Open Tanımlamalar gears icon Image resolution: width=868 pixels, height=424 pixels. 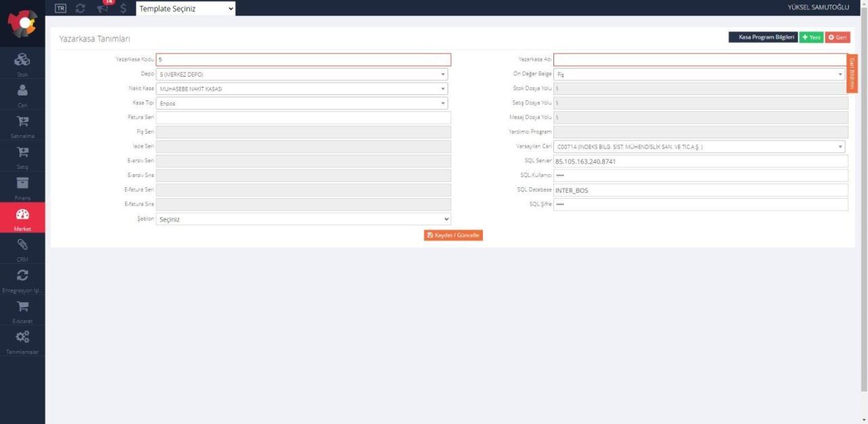coord(22,338)
